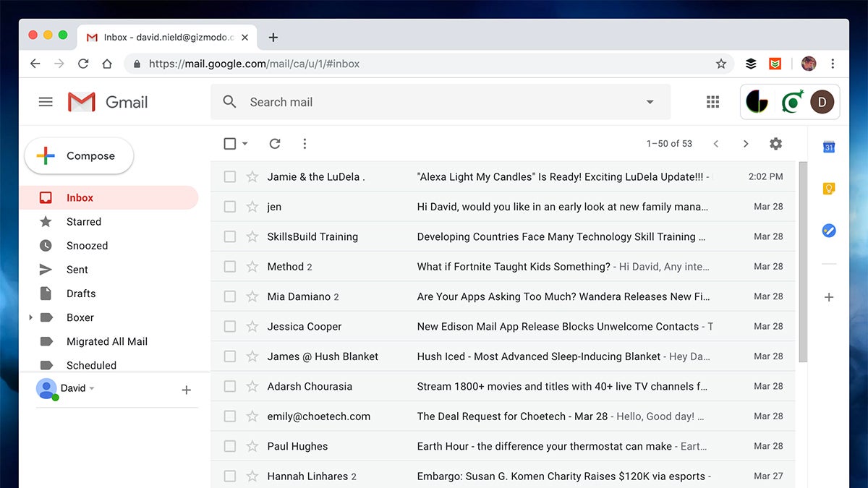Refresh the inbox
The image size is (868, 488).
click(x=275, y=143)
